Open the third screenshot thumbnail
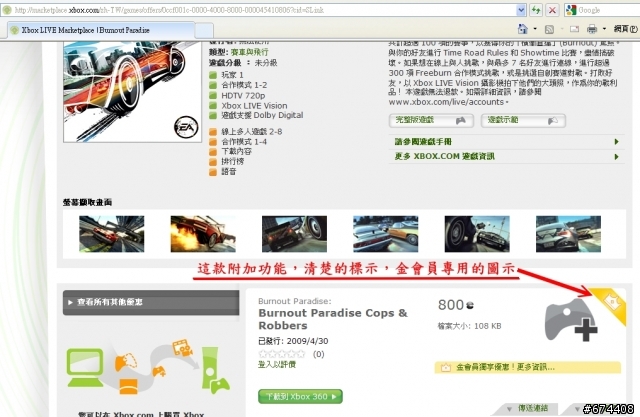The width and height of the screenshot is (640, 417). (294, 234)
